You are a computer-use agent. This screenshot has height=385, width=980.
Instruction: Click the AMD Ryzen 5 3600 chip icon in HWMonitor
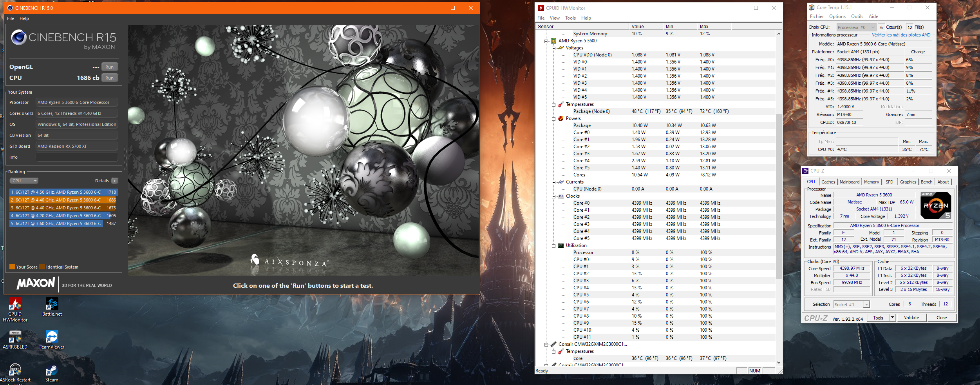(x=553, y=41)
